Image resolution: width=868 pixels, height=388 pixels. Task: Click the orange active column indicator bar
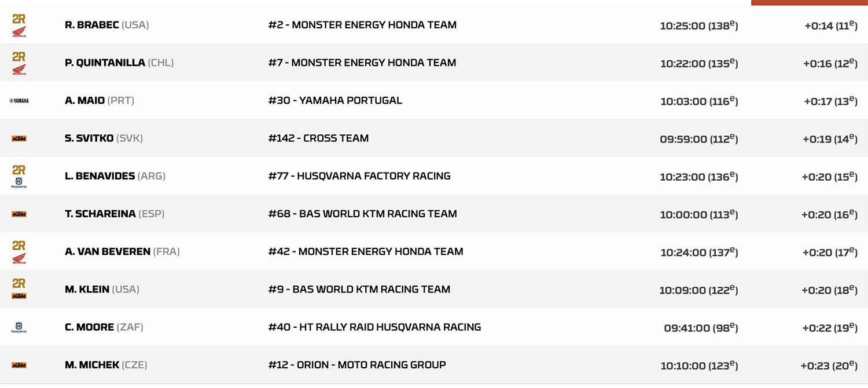point(809,2)
